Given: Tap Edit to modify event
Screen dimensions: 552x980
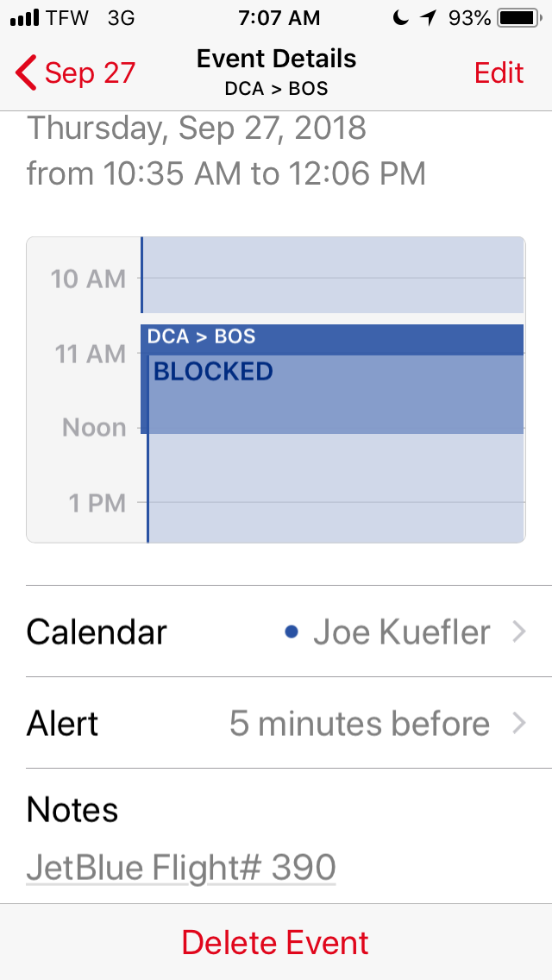Looking at the screenshot, I should 499,73.
